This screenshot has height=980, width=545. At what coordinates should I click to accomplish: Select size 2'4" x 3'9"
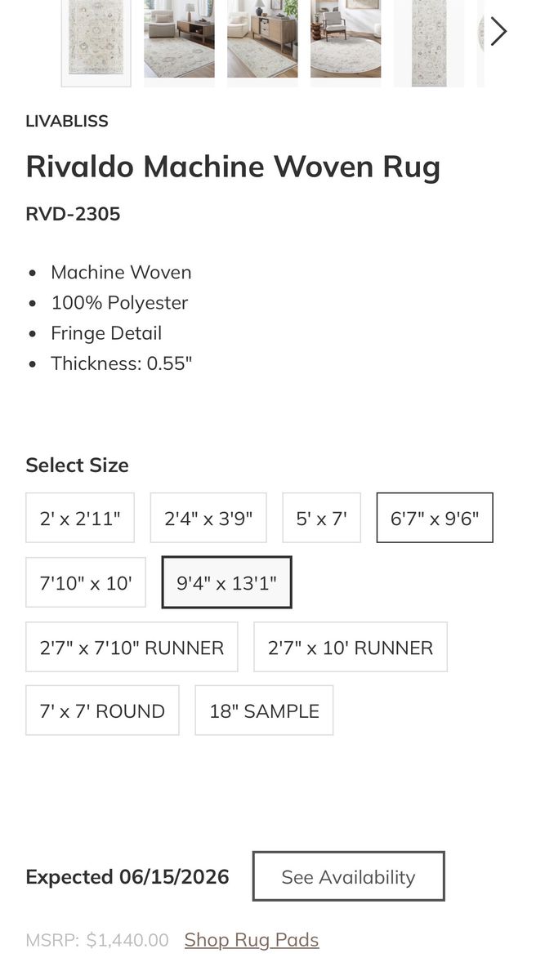coord(208,518)
